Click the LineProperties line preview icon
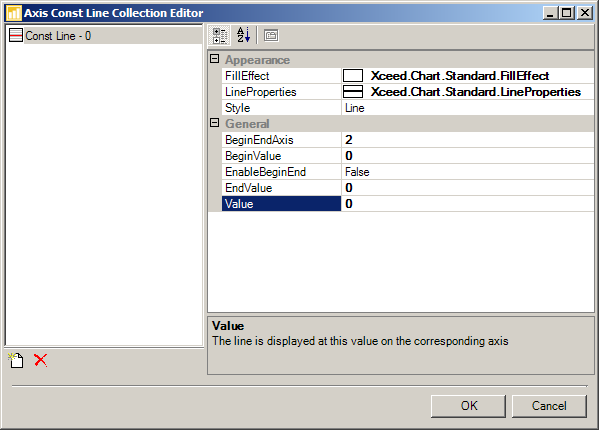 [353, 92]
